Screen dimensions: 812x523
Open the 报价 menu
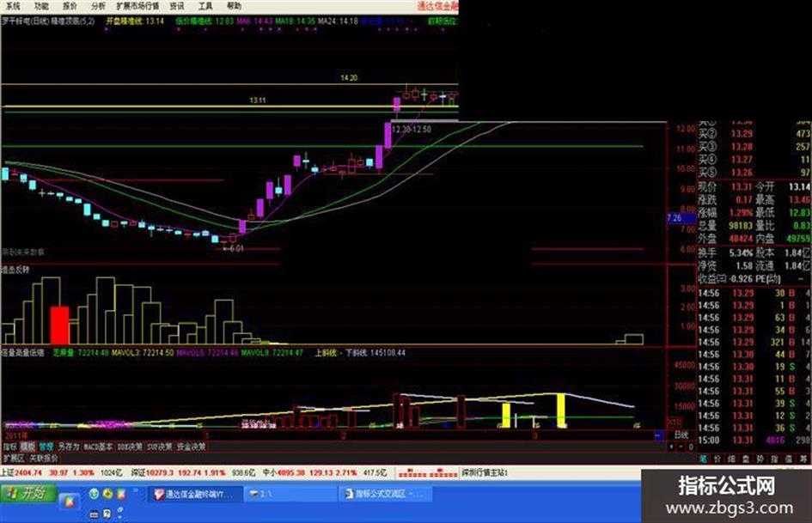click(x=70, y=6)
